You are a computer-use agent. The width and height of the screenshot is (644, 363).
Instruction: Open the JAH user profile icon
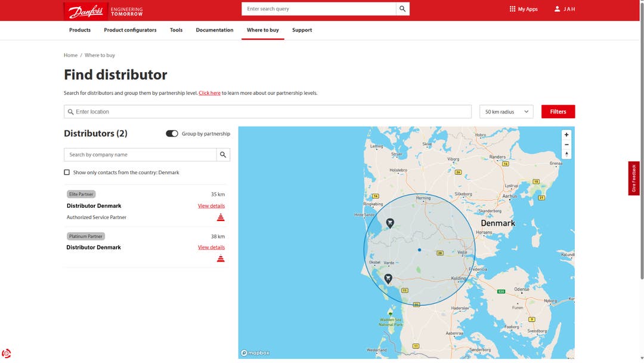(558, 8)
